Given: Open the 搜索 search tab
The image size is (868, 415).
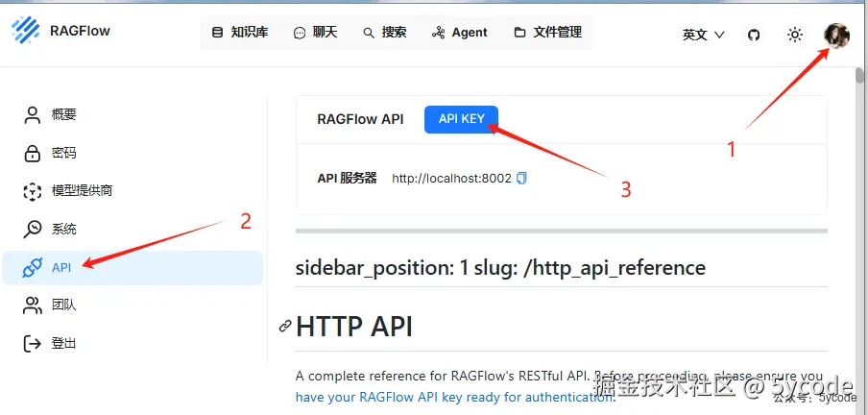Looking at the screenshot, I should [385, 33].
